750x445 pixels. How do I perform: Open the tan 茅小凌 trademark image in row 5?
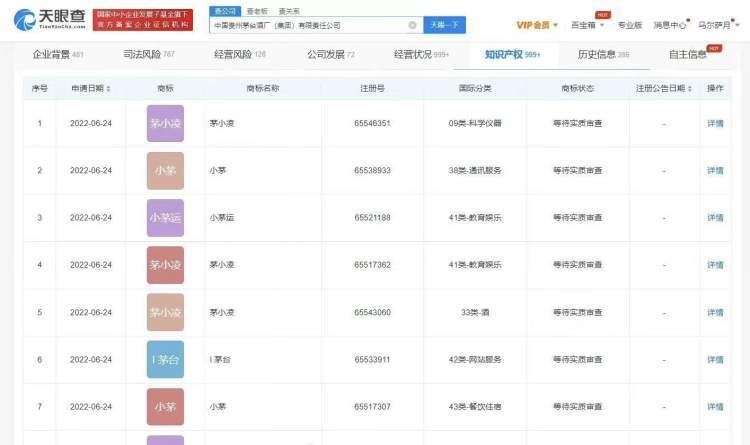tap(165, 312)
